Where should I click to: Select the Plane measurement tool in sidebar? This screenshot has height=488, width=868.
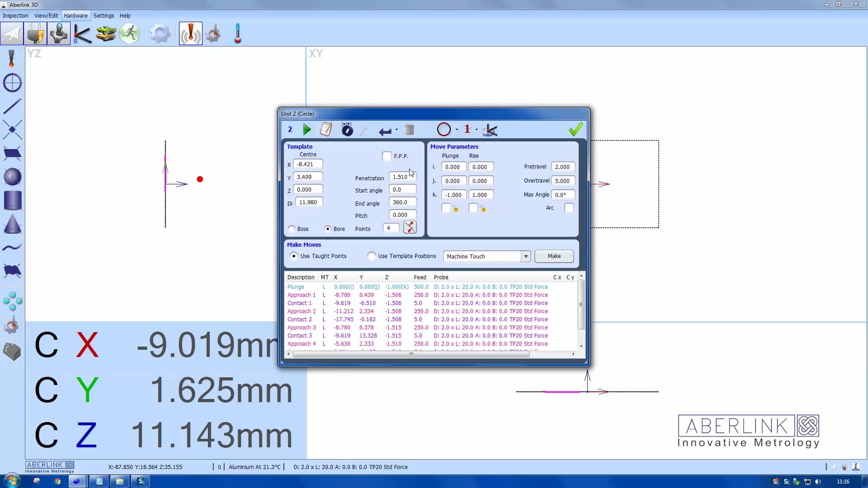(12, 153)
